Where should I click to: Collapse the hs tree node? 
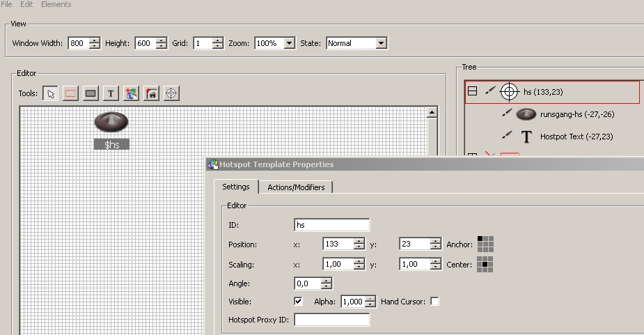point(472,91)
